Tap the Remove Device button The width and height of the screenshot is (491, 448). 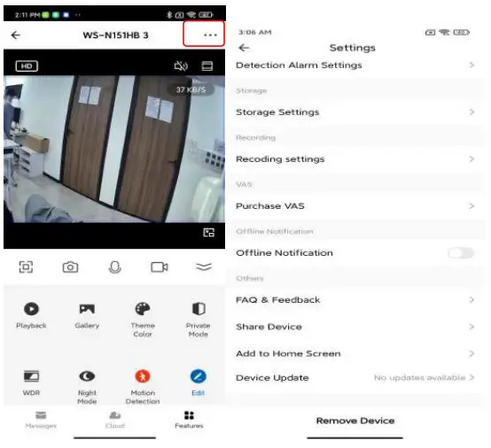355,421
